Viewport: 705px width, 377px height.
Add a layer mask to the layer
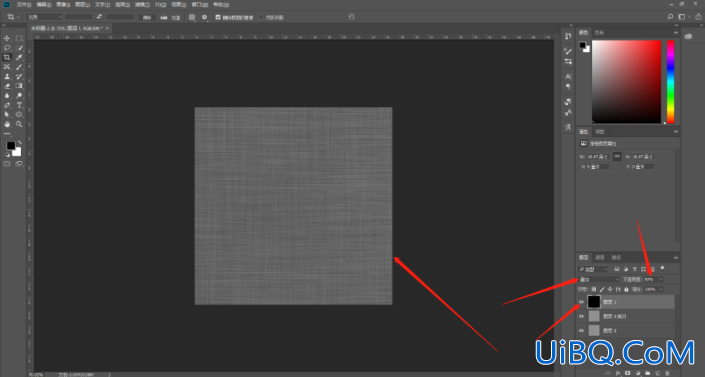628,373
